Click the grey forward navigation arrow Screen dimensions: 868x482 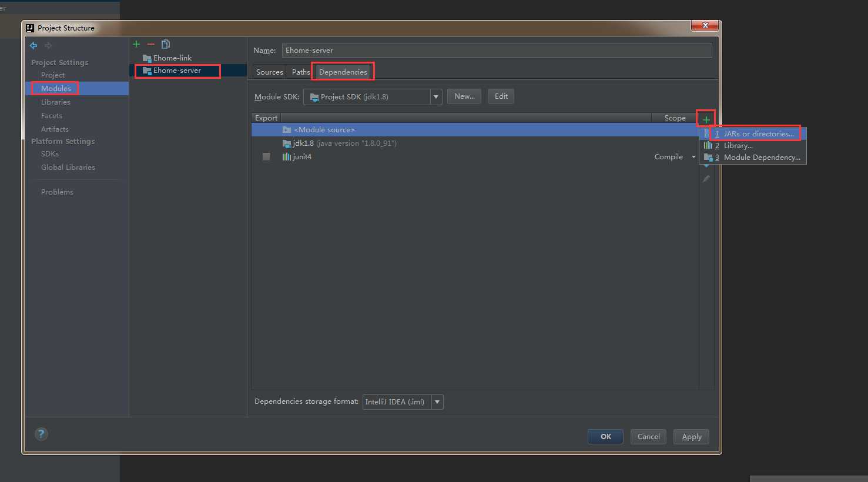click(48, 45)
